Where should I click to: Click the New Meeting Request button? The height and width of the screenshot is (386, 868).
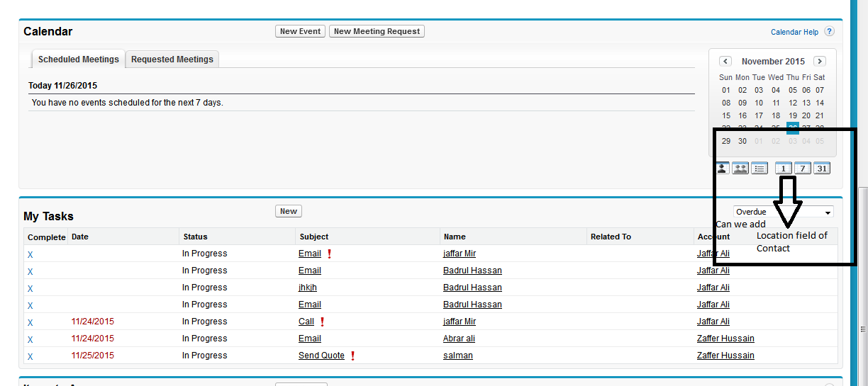coord(377,31)
